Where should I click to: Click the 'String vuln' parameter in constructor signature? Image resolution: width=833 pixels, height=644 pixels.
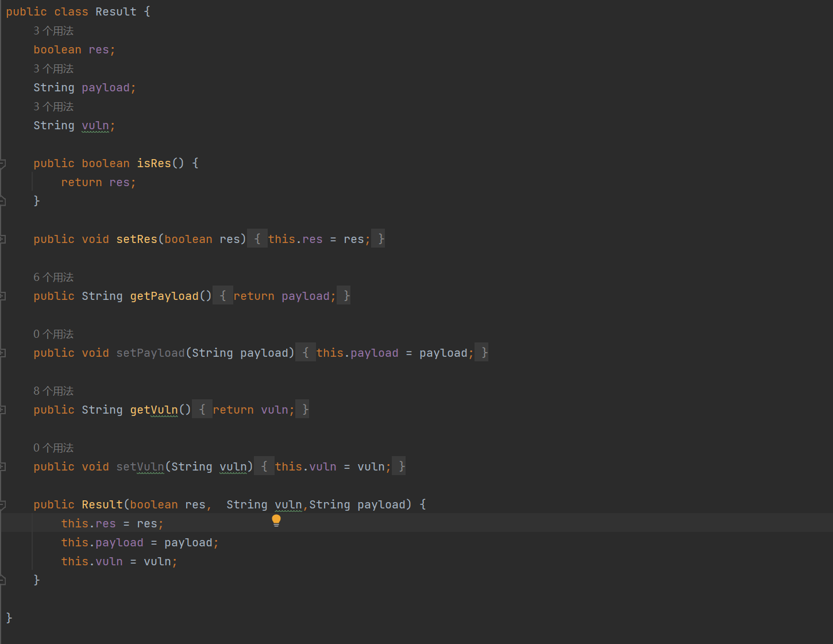[x=264, y=504]
